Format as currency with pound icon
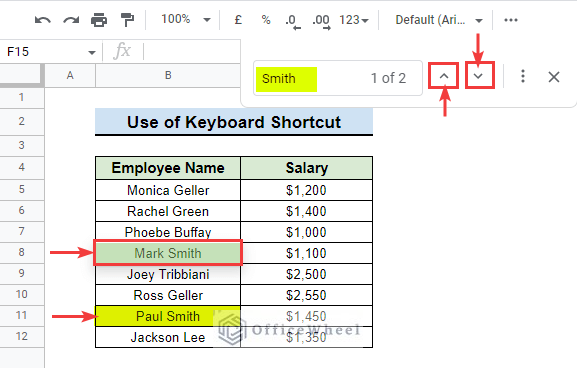 click(238, 20)
